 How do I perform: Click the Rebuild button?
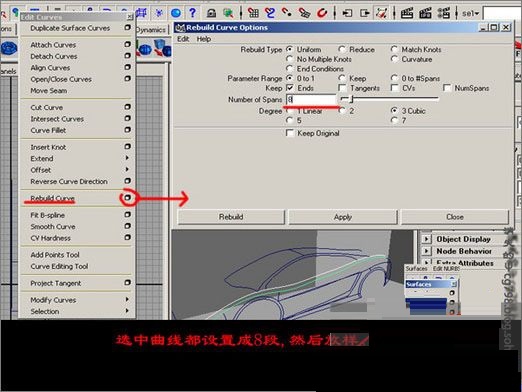click(x=231, y=217)
